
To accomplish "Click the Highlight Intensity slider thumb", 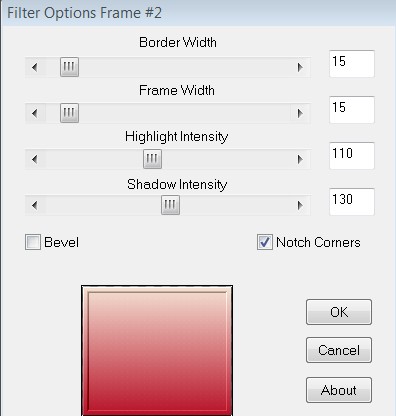I will [x=152, y=159].
